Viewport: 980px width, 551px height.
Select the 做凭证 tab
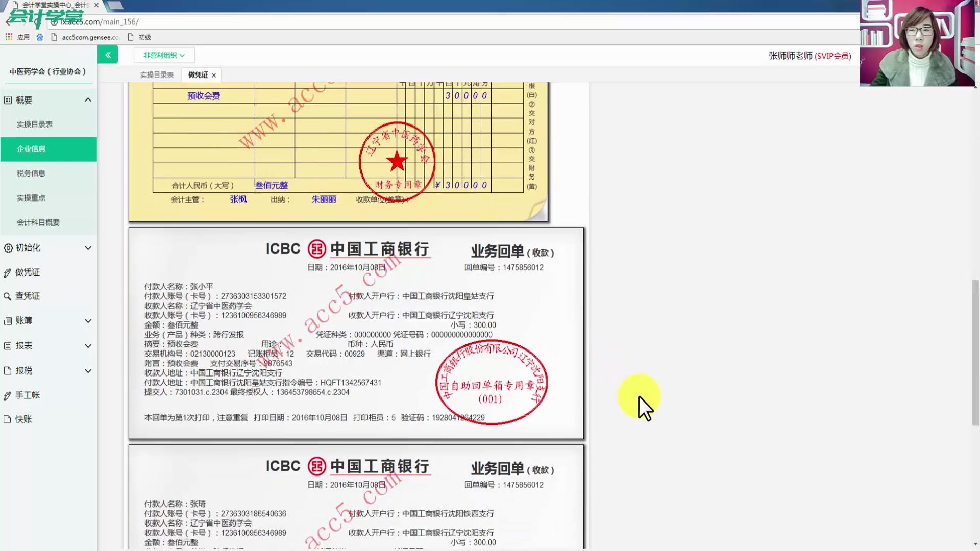point(198,75)
